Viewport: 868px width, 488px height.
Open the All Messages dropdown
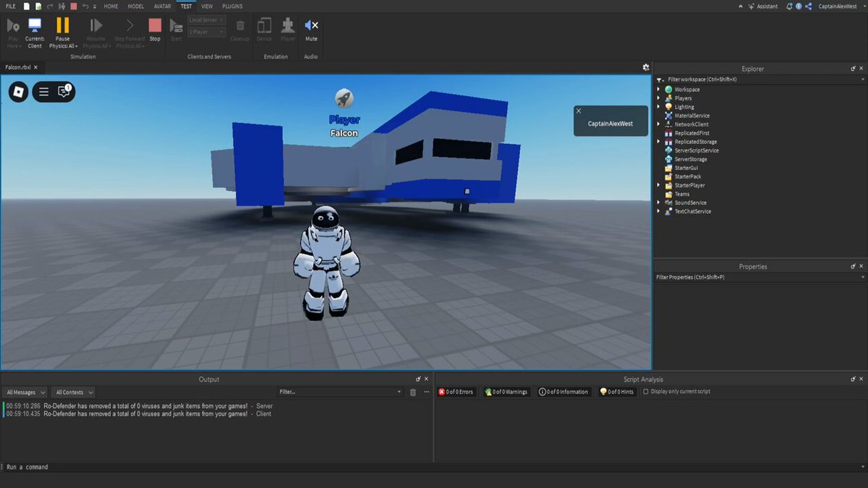click(26, 392)
